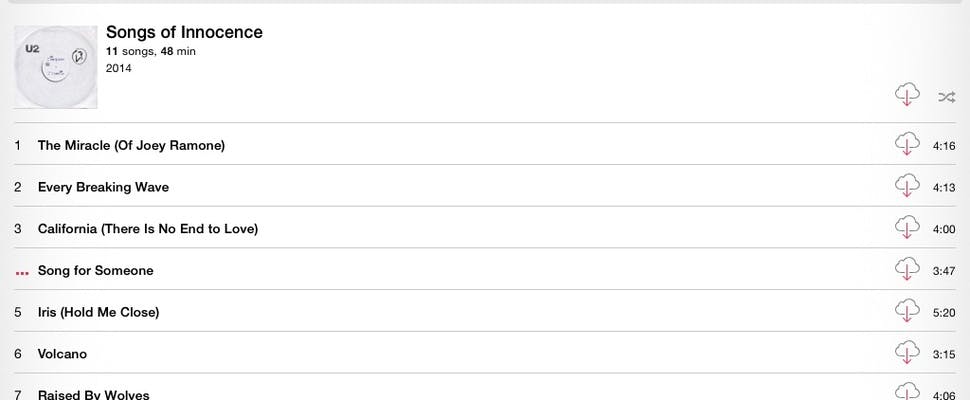Click the now-playing dots indicator
The image size is (970, 400).
tap(22, 272)
